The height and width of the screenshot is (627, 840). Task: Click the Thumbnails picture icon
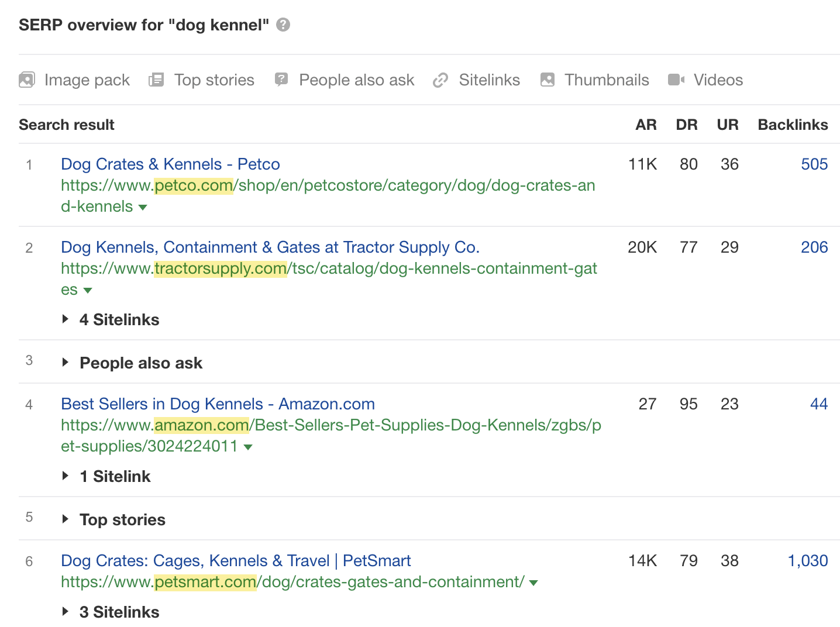click(x=548, y=80)
